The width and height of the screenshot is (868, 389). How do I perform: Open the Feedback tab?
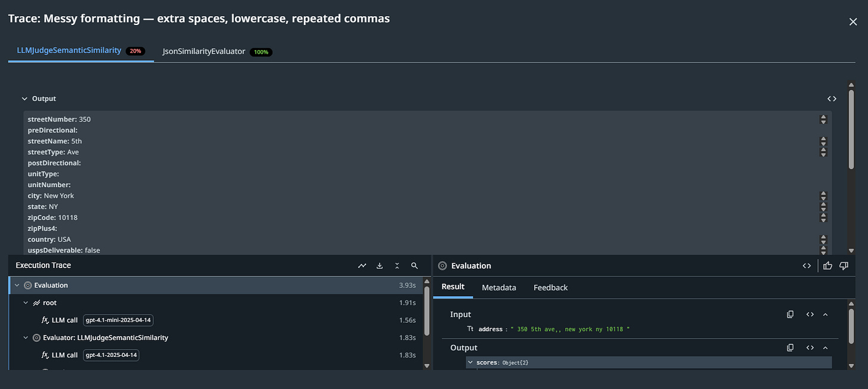[x=550, y=288]
